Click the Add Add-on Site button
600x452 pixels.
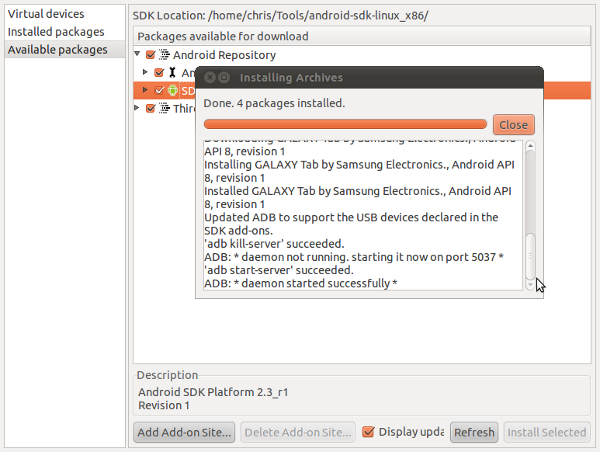click(x=184, y=432)
